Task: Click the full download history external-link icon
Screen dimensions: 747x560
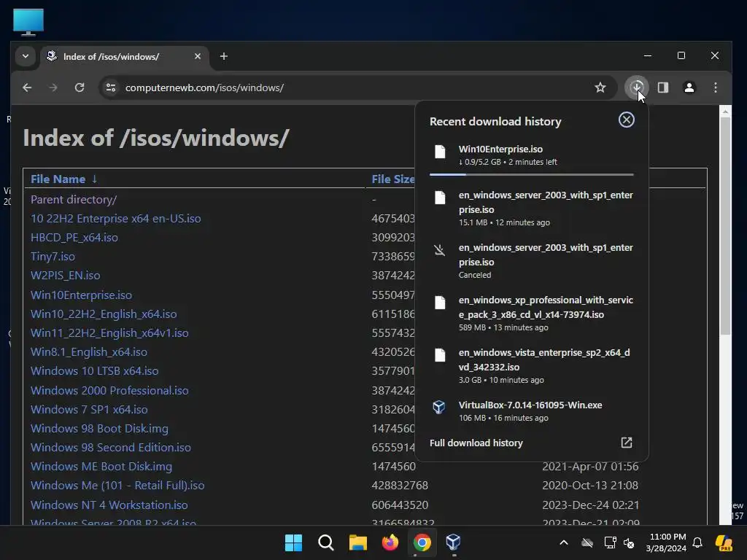Action: [627, 443]
